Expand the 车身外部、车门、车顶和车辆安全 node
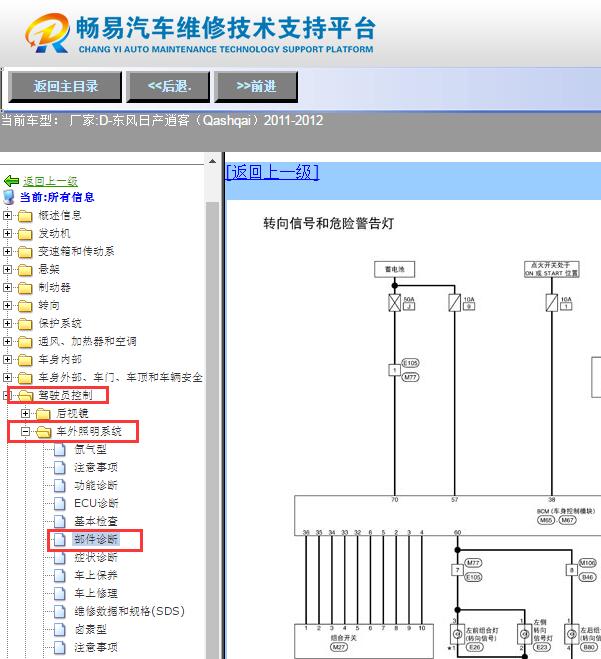Viewport: 601px width, 659px height. 7,378
